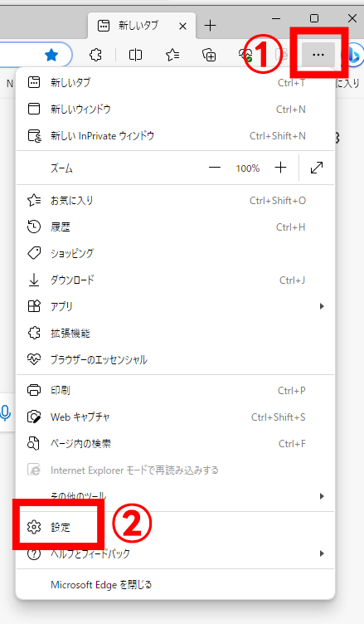Viewport: 364px width, 624px height.
Task: Choose 新しいウィンドウ menu item
Action: click(x=175, y=109)
